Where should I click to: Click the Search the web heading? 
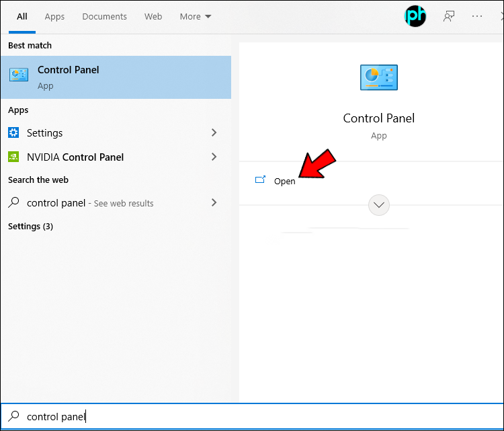coord(38,180)
